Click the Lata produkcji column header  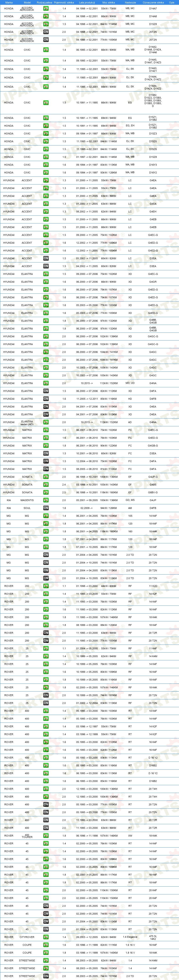(x=87, y=2)
